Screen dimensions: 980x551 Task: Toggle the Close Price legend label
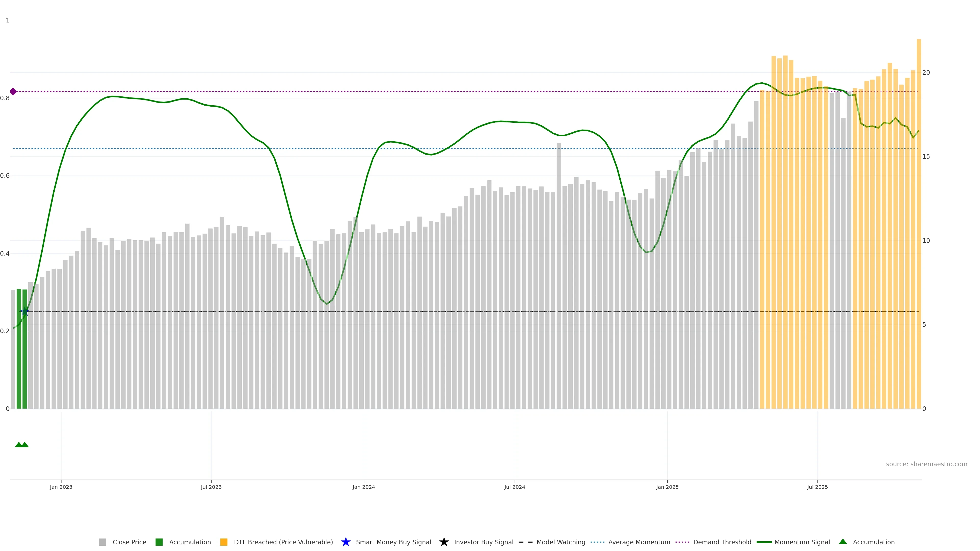point(129,542)
